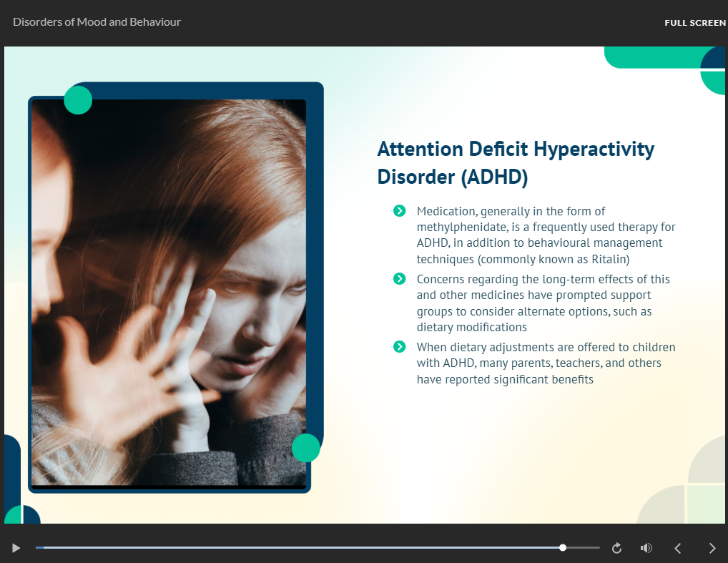
Task: Click the beginning of the seekbar track
Action: pyautogui.click(x=39, y=547)
